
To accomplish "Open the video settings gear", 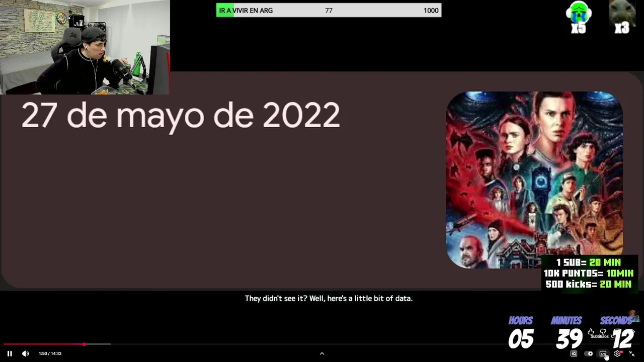I will pos(617,354).
